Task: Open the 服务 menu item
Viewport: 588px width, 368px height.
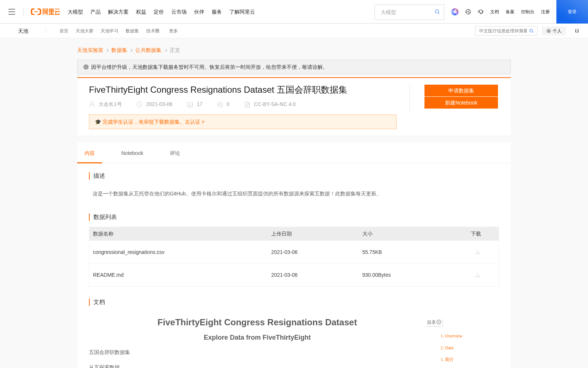Action: coord(217,12)
